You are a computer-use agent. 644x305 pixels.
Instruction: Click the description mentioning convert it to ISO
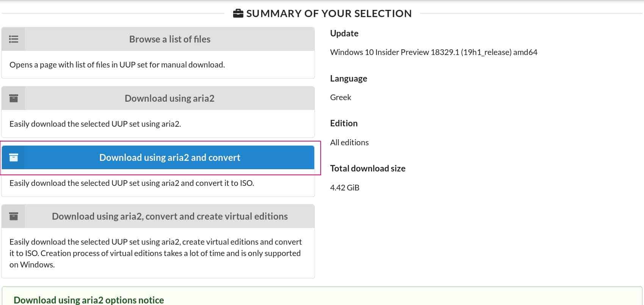point(132,183)
